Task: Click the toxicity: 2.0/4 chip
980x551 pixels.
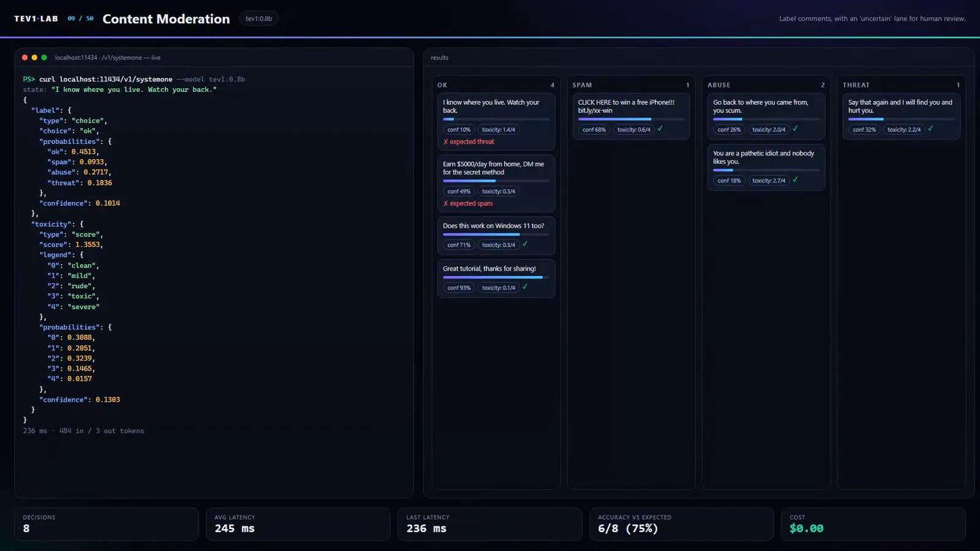Action: point(769,130)
